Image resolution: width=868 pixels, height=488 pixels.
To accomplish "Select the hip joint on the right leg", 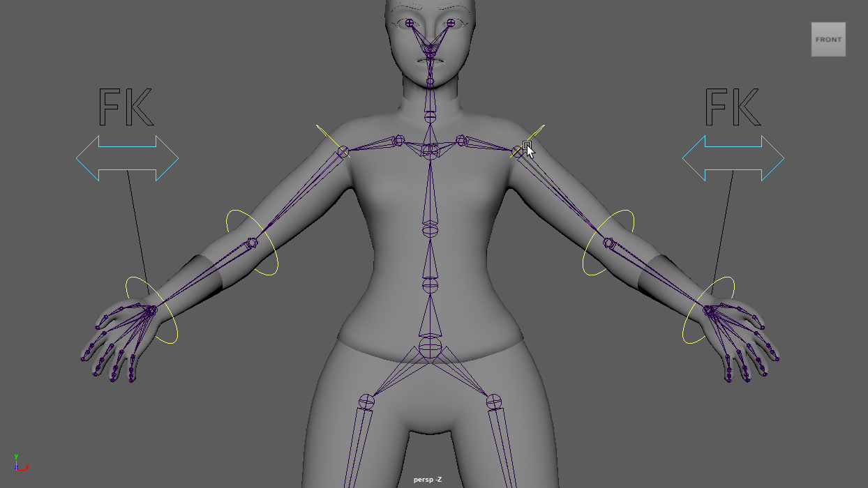I will click(494, 402).
